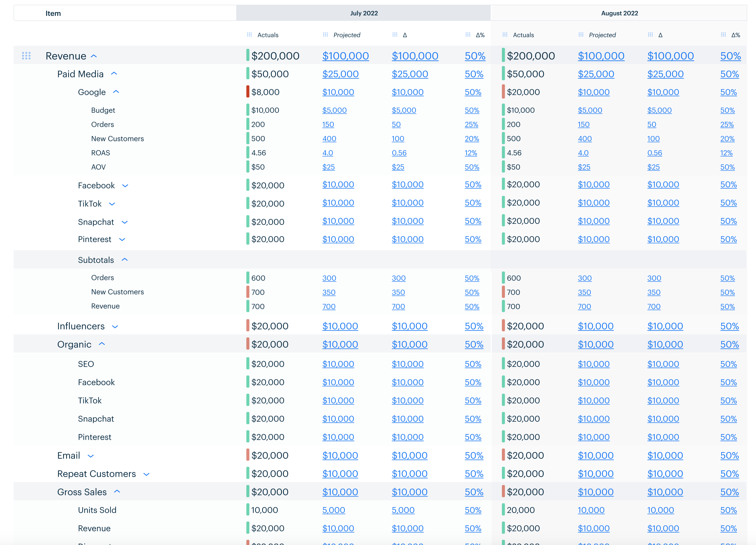Open July projected Revenue $100,000 link
The image size is (756, 545).
click(x=345, y=56)
